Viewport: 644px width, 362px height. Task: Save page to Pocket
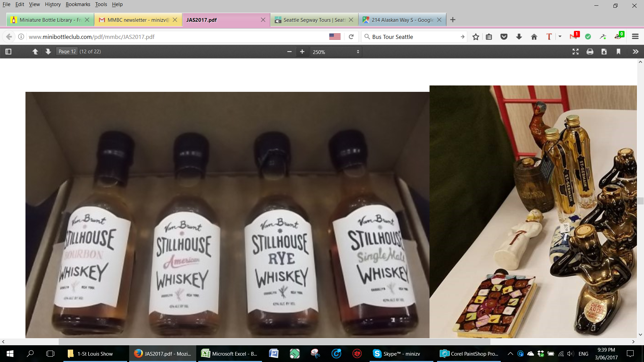504,37
